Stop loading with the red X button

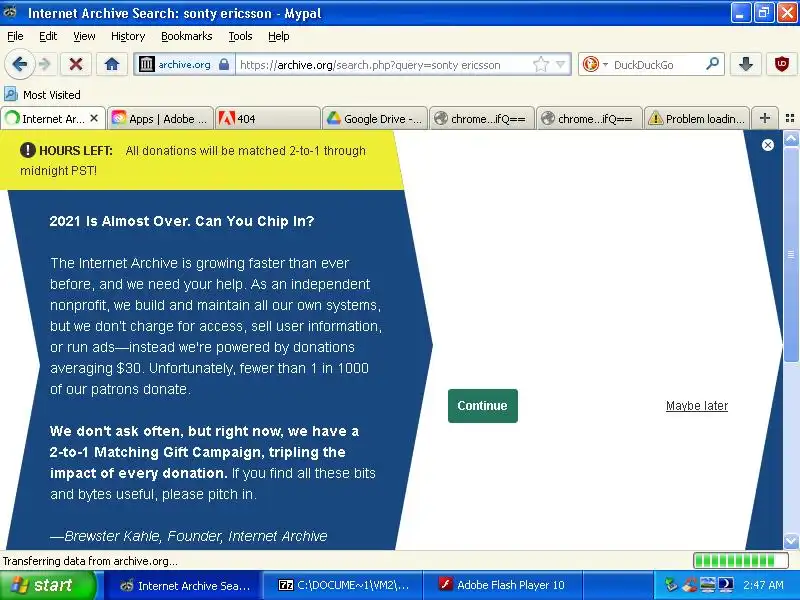(x=76, y=64)
